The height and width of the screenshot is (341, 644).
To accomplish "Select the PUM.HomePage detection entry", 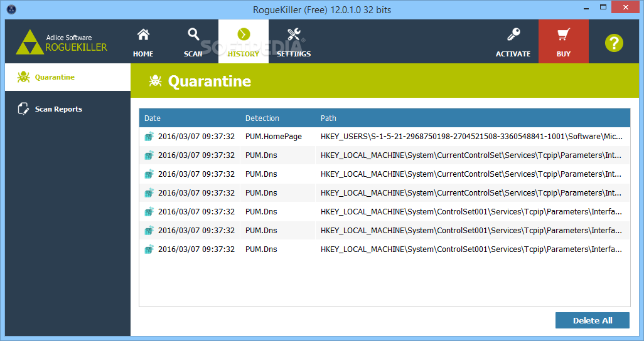I will [274, 137].
